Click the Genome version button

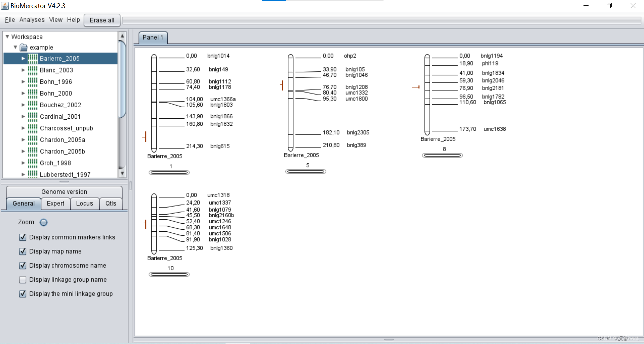(64, 192)
